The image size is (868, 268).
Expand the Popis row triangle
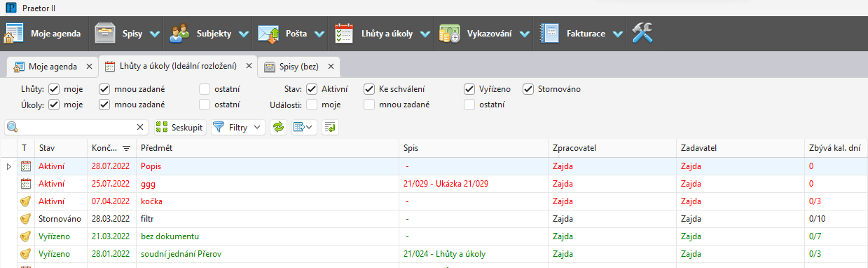[9, 166]
